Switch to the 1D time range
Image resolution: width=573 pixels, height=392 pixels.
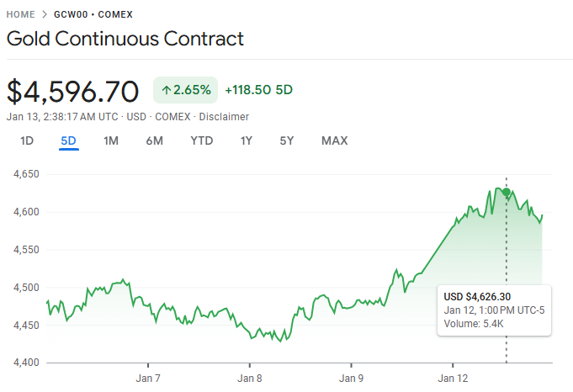coord(27,140)
